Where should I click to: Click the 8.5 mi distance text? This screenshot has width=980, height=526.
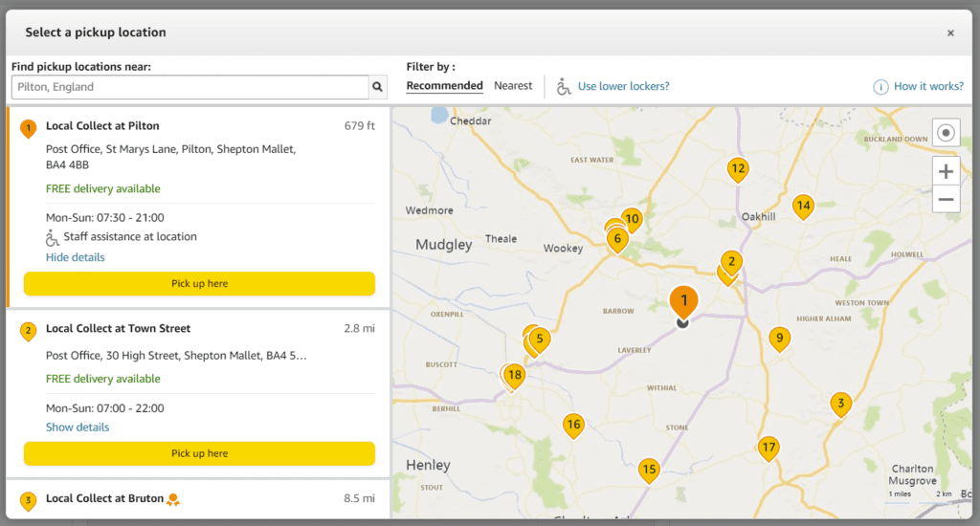[x=360, y=498]
